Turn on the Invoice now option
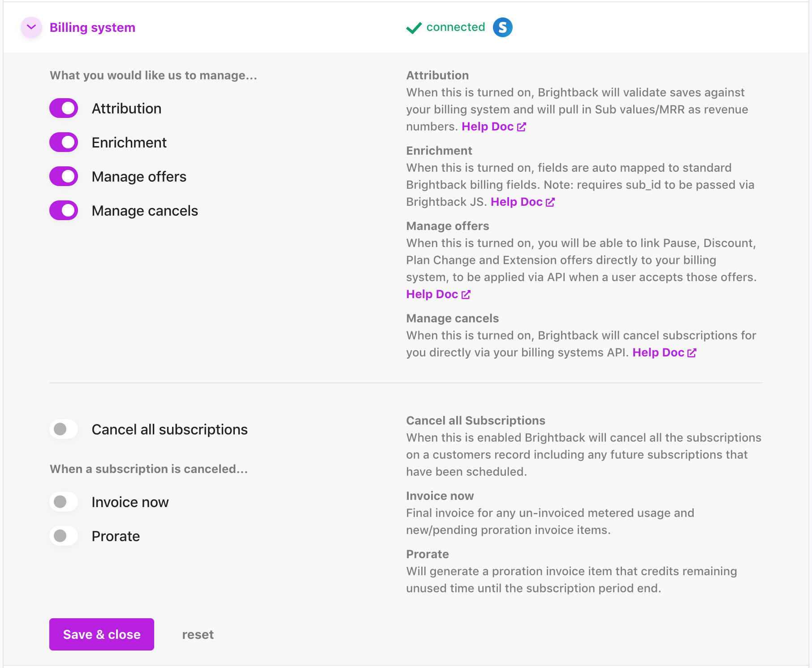The image size is (812, 668). (63, 502)
